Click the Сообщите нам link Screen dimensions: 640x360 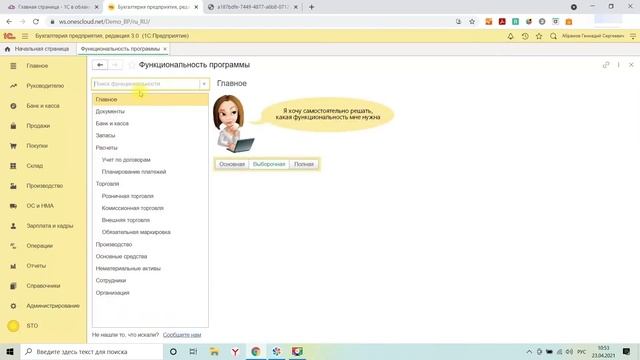(182, 335)
